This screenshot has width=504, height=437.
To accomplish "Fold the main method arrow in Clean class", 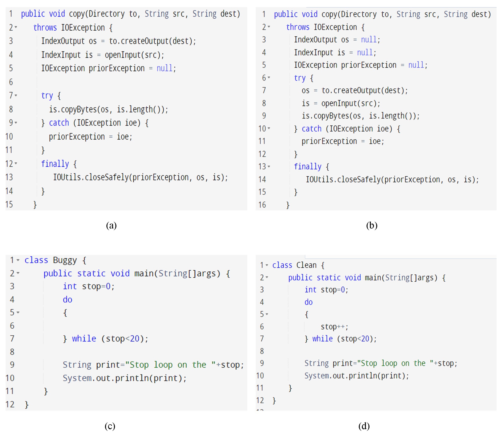I will (267, 277).
